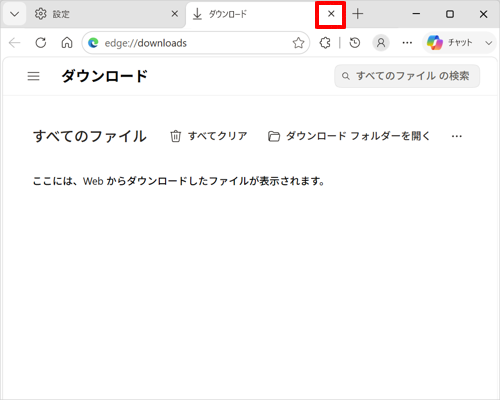This screenshot has height=400, width=500.
Task: Expand the チャット dropdown arrow
Action: [489, 43]
